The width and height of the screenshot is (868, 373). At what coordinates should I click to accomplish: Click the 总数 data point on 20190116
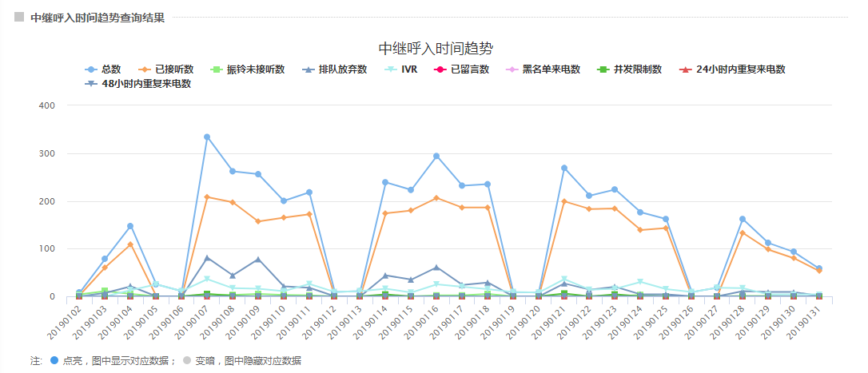coord(436,156)
